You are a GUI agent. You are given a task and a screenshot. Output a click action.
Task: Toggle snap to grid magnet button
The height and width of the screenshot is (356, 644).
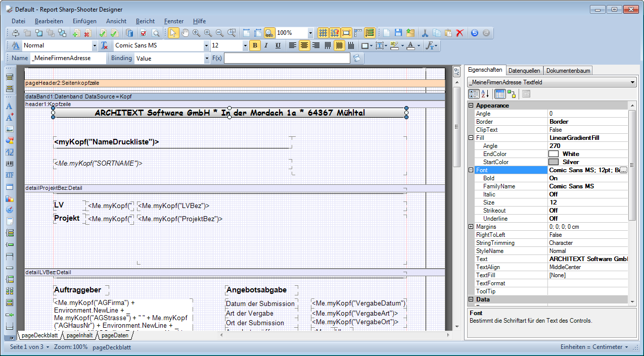[x=335, y=33]
